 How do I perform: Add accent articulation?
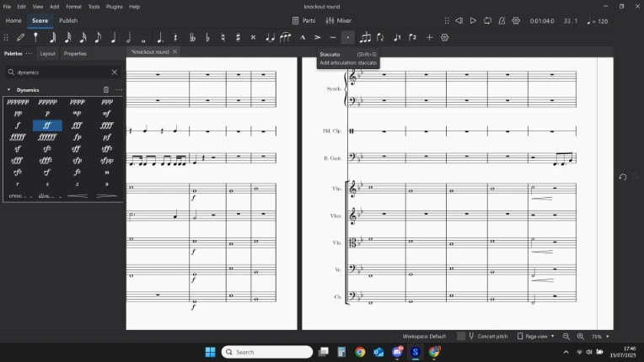pos(318,38)
